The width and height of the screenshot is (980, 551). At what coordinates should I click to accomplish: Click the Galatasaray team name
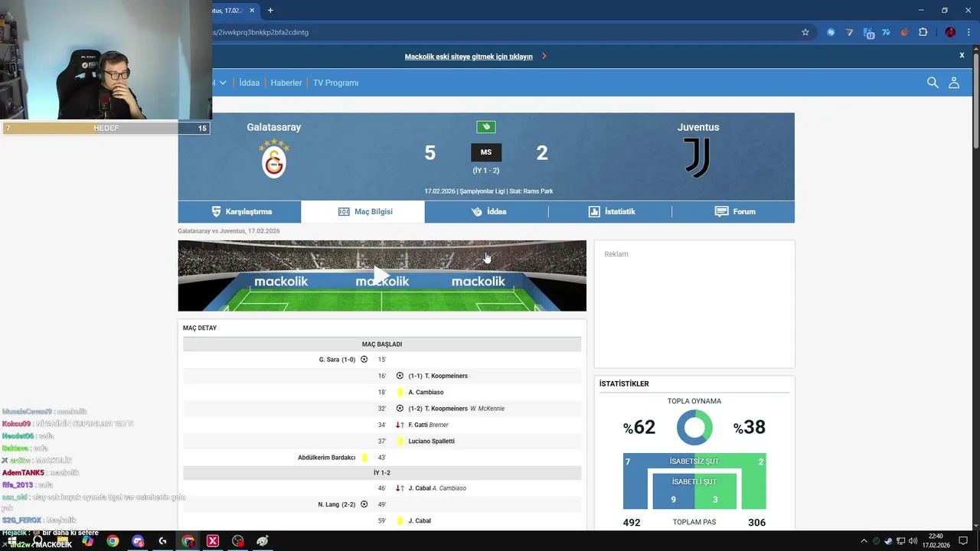click(274, 127)
